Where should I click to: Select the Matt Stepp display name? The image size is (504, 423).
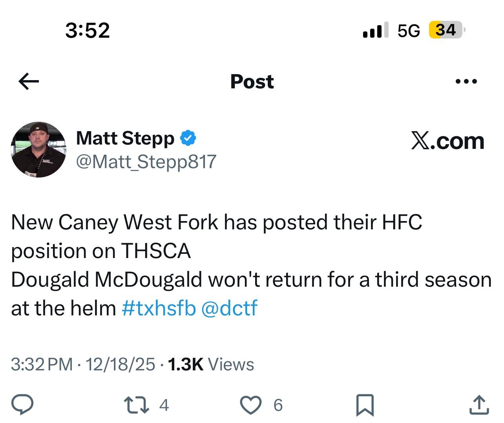click(x=125, y=138)
